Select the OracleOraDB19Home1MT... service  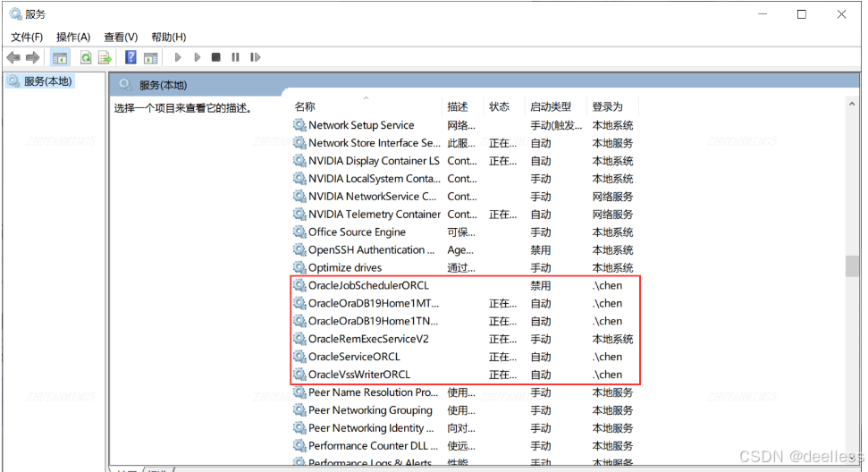tap(373, 303)
